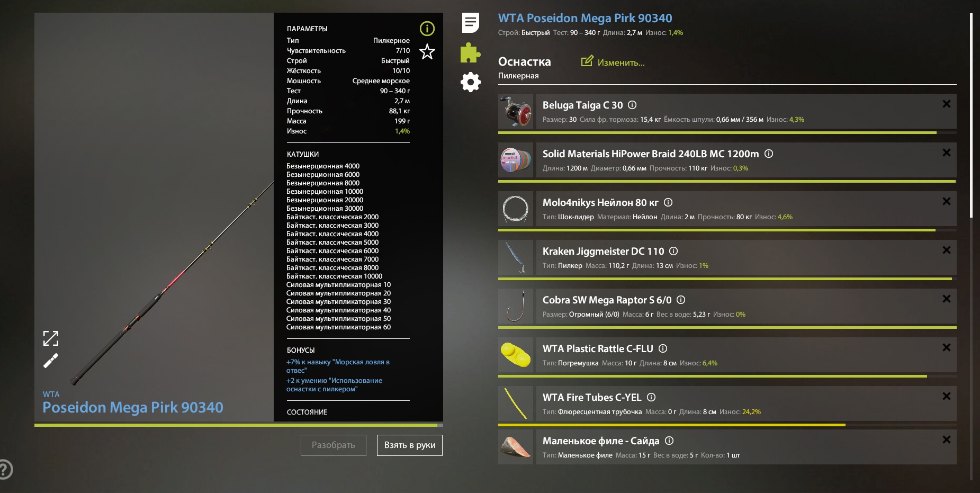
Task: Click the Износ 1,4% value in parameters
Action: click(402, 131)
